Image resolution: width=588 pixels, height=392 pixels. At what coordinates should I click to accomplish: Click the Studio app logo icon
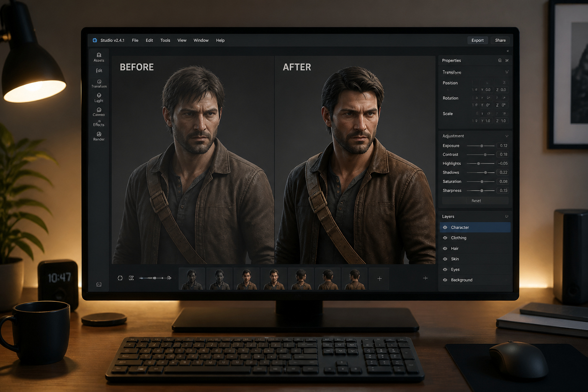tap(95, 40)
